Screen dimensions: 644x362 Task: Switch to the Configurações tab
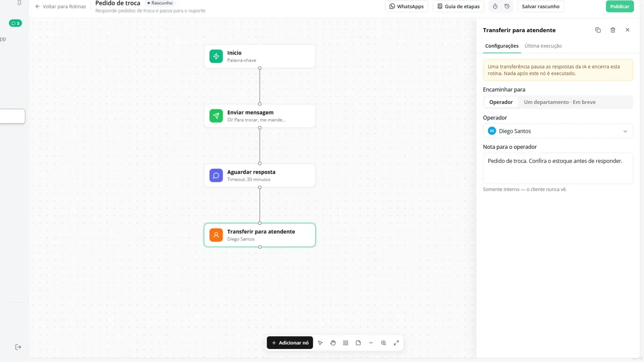502,46
